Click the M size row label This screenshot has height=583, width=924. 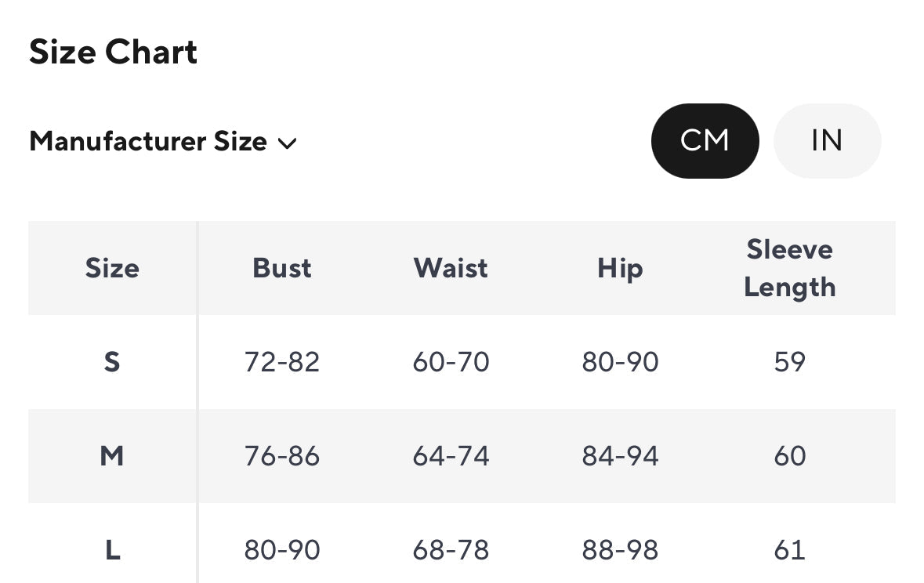pyautogui.click(x=112, y=456)
